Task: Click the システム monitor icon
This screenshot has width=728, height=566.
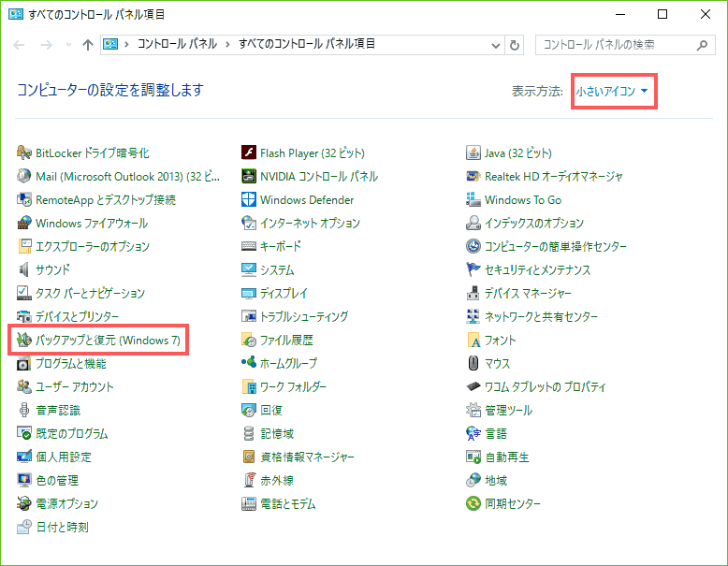Action: pos(249,269)
